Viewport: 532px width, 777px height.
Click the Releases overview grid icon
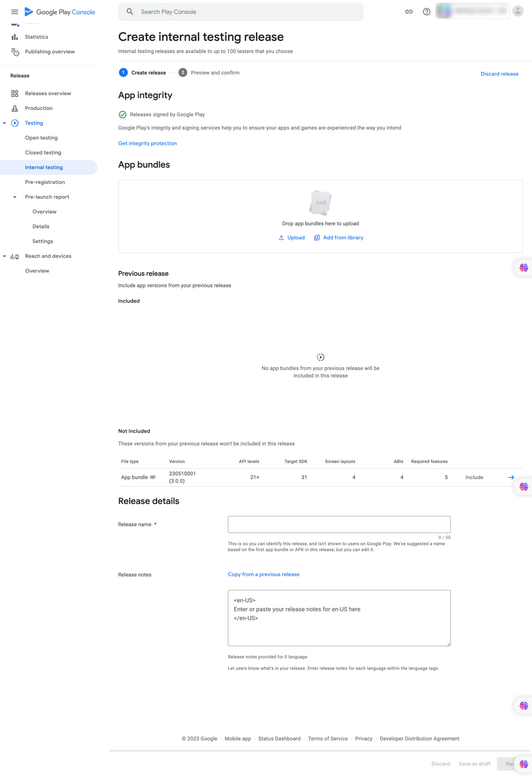point(15,93)
